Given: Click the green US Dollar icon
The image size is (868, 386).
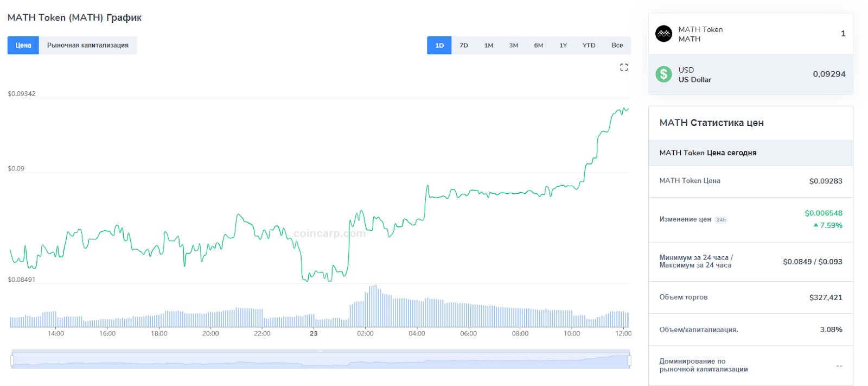Looking at the screenshot, I should click(x=663, y=74).
